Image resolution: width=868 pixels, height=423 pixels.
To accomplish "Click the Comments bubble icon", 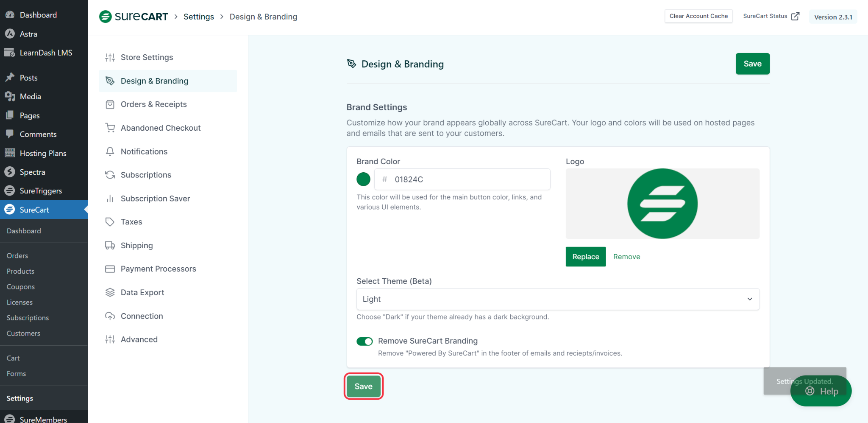I will click(x=10, y=134).
